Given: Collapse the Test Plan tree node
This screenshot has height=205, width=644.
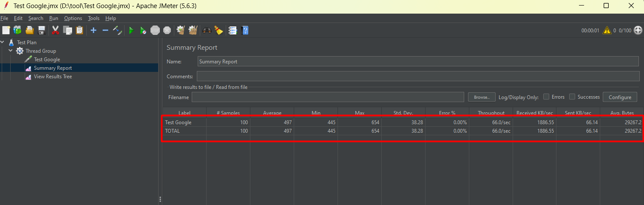Looking at the screenshot, I should tap(3, 42).
